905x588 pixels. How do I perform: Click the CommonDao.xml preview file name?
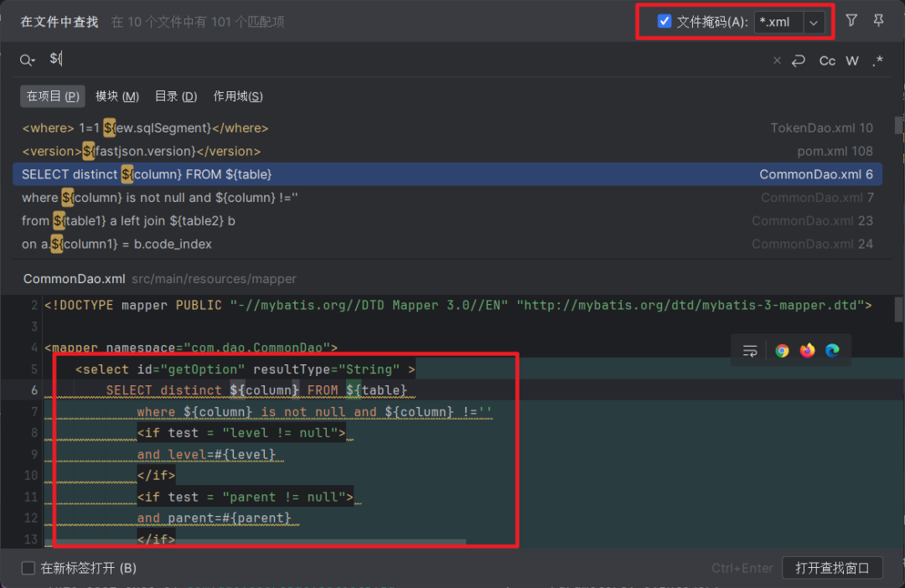pyautogui.click(x=74, y=279)
